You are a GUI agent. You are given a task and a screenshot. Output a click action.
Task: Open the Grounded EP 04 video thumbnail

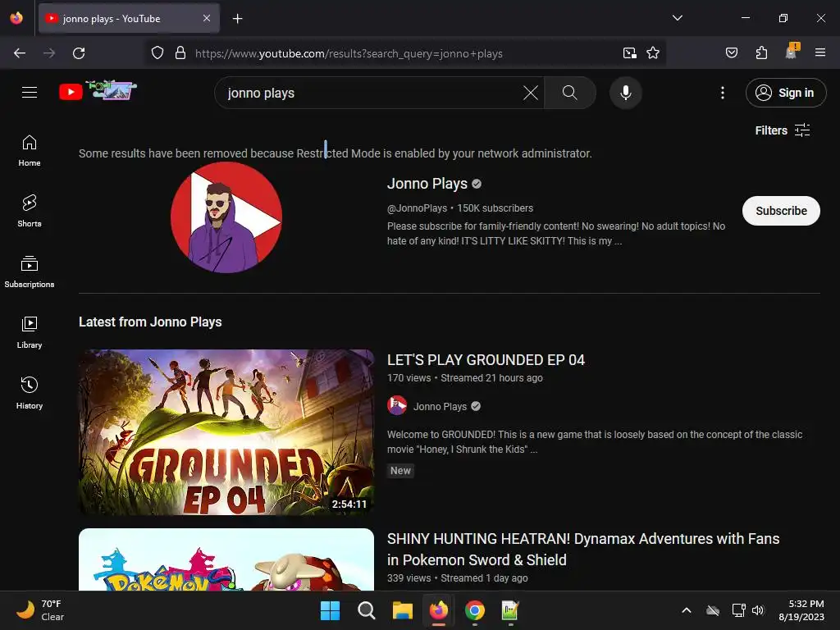pyautogui.click(x=226, y=432)
